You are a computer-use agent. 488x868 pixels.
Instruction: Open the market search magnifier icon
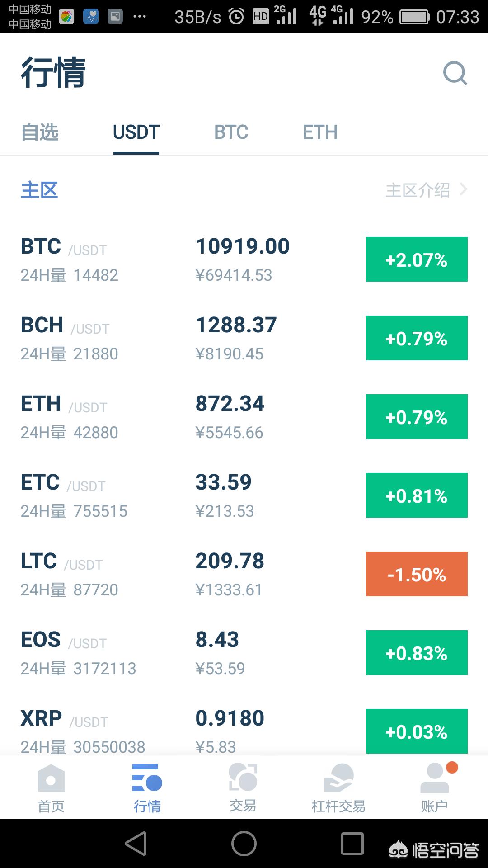pyautogui.click(x=455, y=73)
